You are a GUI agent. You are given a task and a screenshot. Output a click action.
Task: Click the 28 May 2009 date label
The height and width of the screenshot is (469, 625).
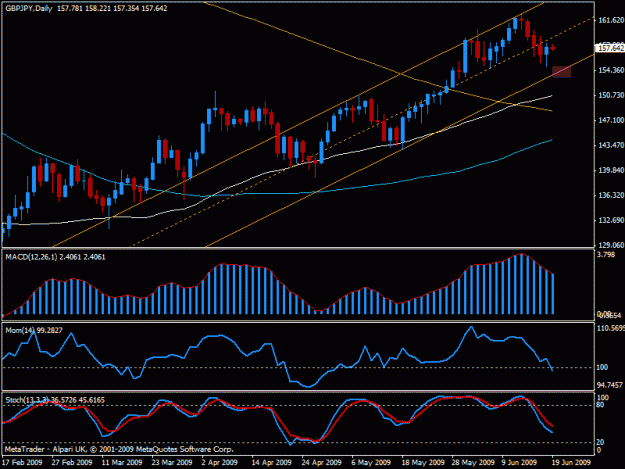pos(473,463)
